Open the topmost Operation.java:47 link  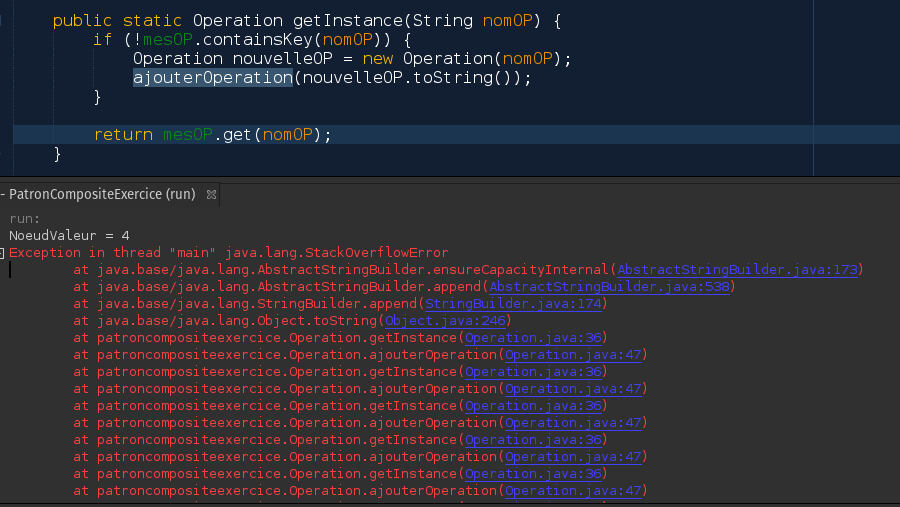point(575,355)
